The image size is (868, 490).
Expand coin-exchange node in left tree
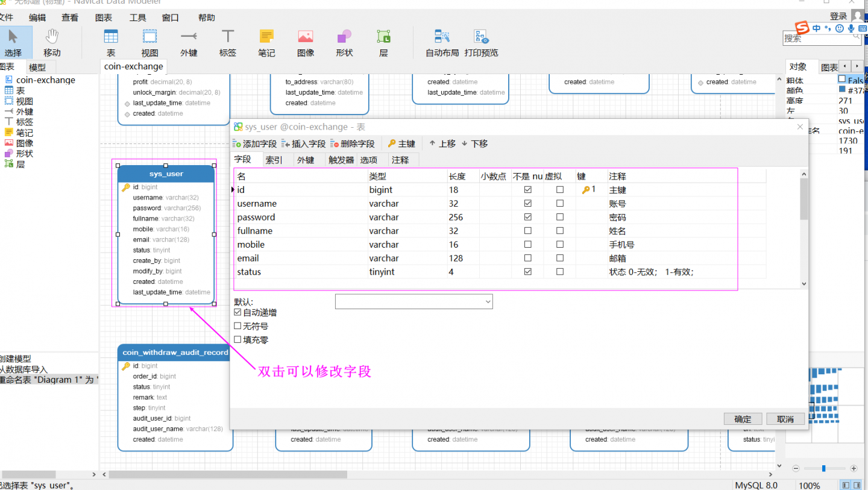point(45,80)
